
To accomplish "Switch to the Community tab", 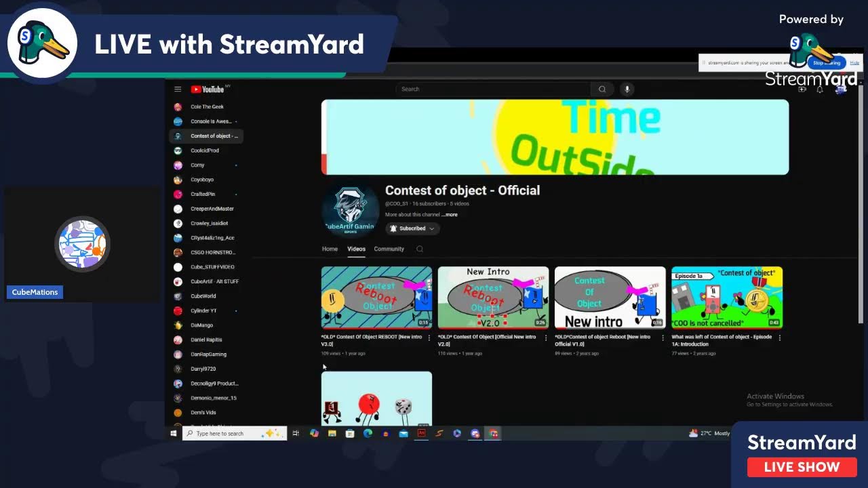I will [389, 249].
